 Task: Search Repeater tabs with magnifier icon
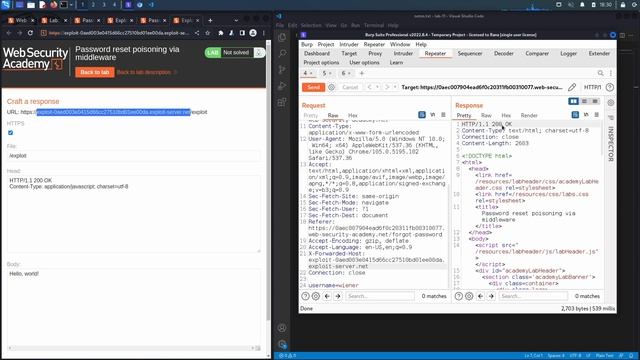[600, 73]
